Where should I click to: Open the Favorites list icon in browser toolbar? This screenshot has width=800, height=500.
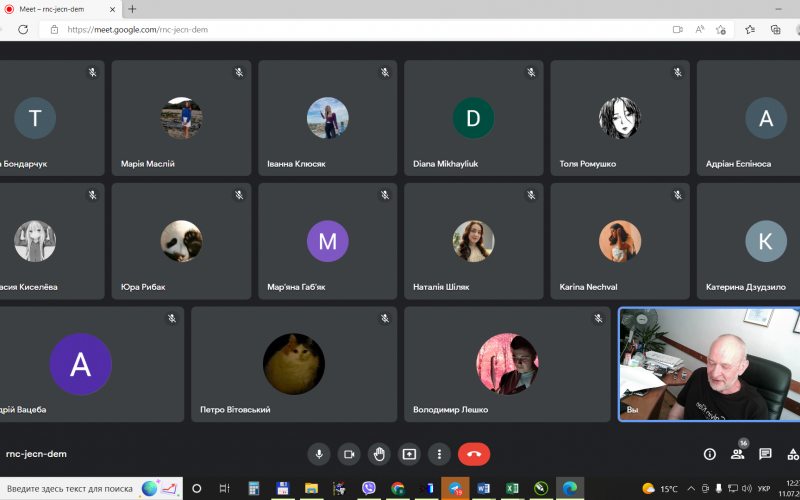[x=750, y=30]
